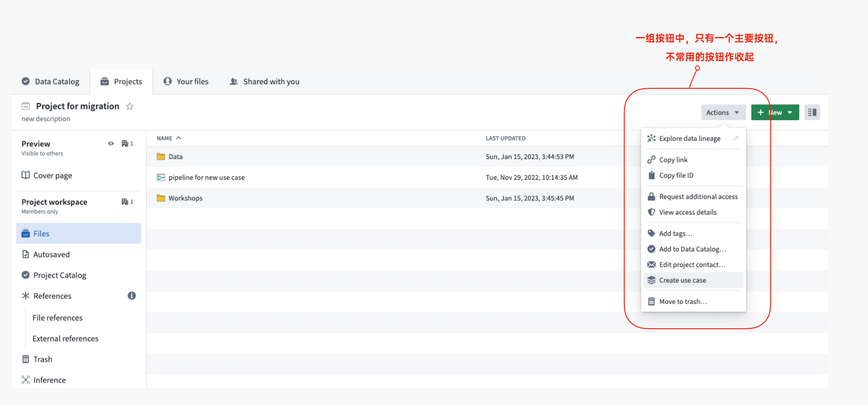The height and width of the screenshot is (405, 868).
Task: Click the new description text field
Action: (x=46, y=119)
